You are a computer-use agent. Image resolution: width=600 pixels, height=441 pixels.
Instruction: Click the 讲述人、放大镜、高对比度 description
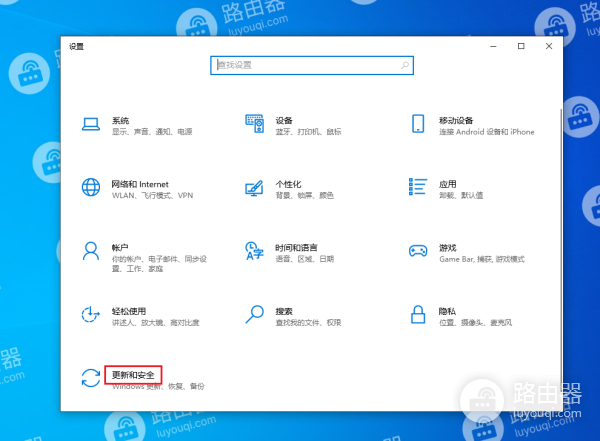click(155, 323)
